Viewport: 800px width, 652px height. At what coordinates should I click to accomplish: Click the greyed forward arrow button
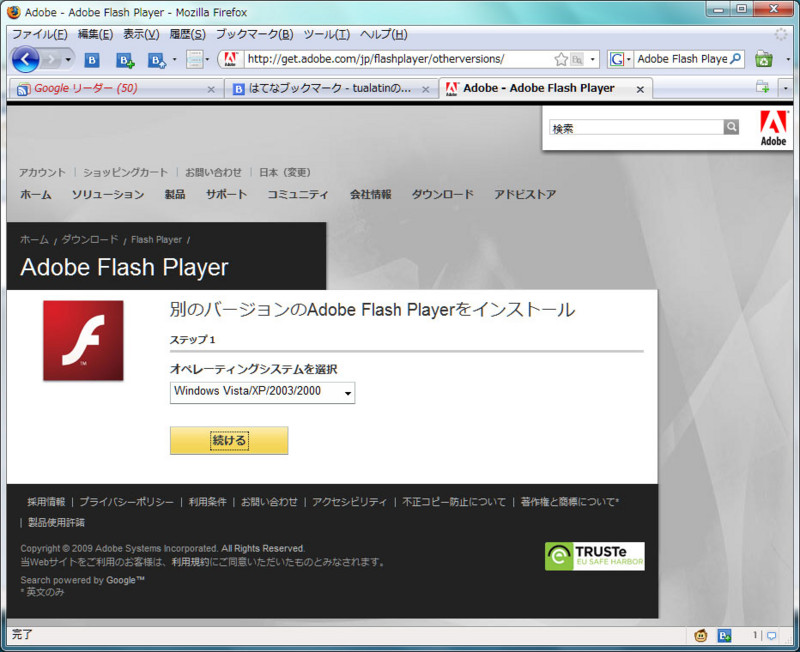pos(51,60)
